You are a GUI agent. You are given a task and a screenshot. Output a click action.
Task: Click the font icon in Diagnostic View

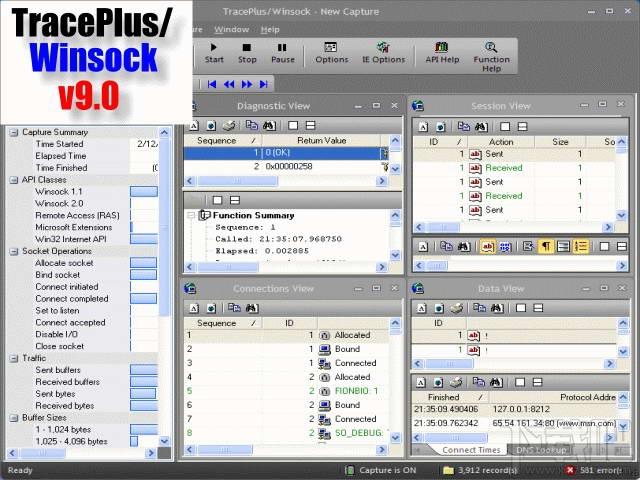click(x=194, y=125)
